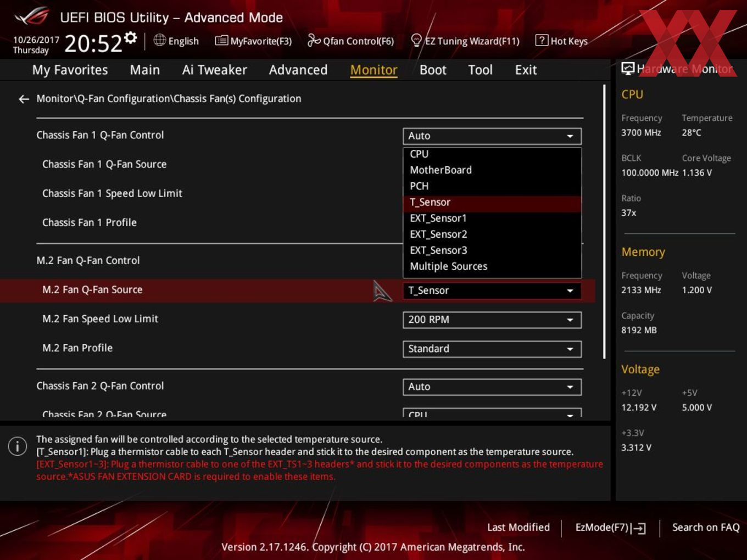
Task: Click Chassis Fan 1 Speed Low Limit label
Action: pyautogui.click(x=112, y=193)
